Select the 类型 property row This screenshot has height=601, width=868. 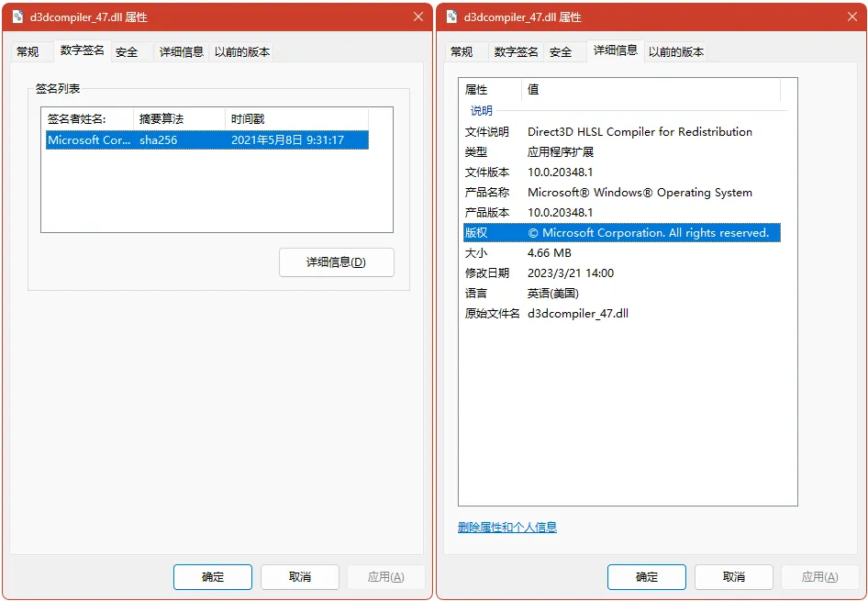pyautogui.click(x=622, y=152)
